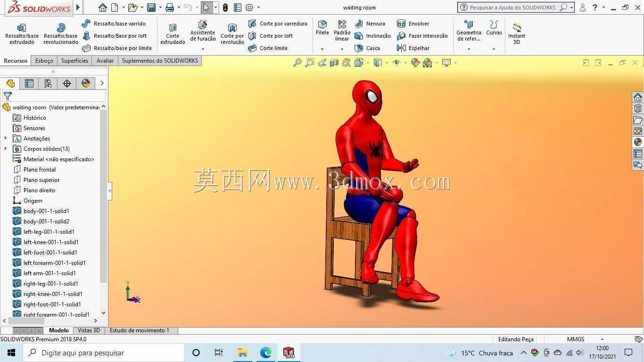
Task: Open Microsoft Edge from the taskbar
Action: pyautogui.click(x=265, y=353)
